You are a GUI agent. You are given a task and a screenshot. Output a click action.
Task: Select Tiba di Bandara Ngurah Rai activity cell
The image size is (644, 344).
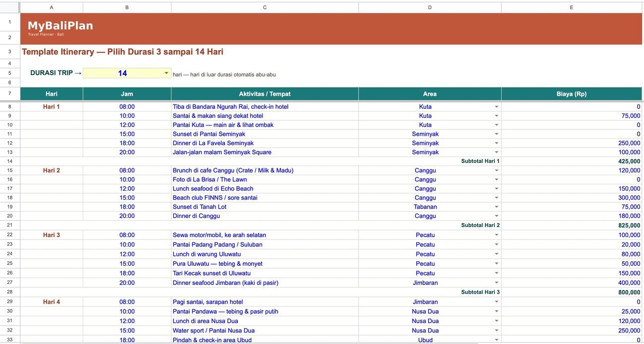point(265,107)
